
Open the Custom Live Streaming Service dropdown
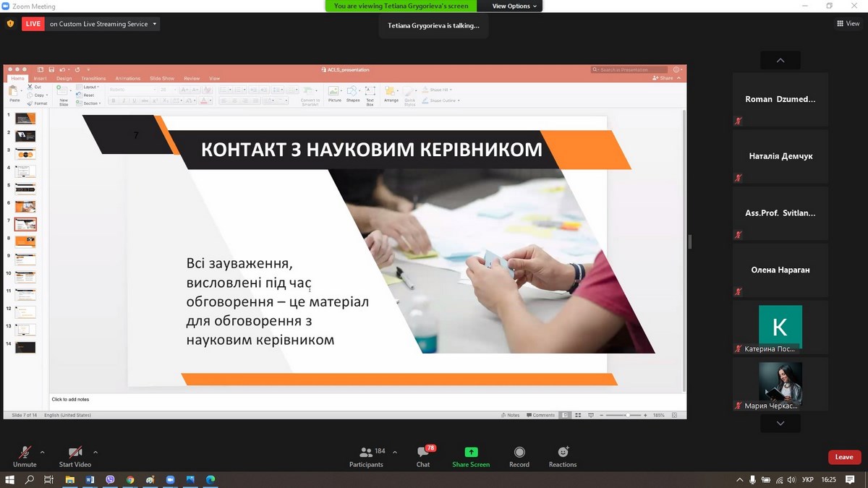[x=102, y=24]
